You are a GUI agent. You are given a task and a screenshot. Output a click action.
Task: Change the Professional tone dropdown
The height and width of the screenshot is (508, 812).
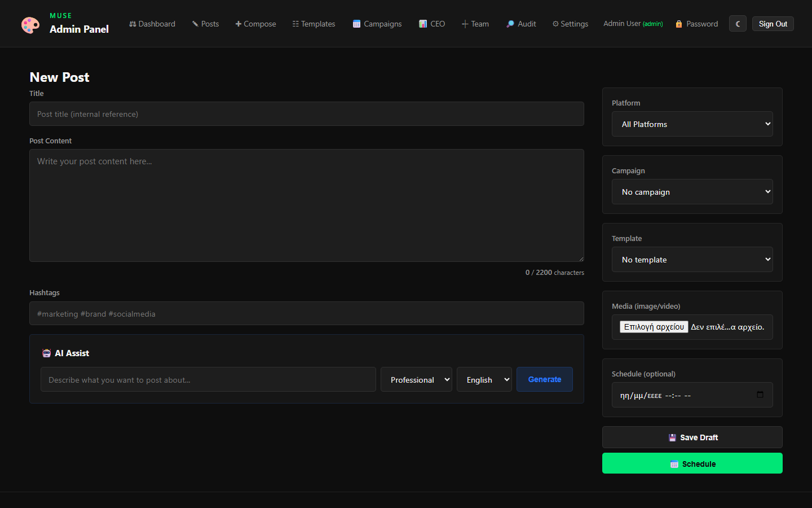(x=416, y=380)
